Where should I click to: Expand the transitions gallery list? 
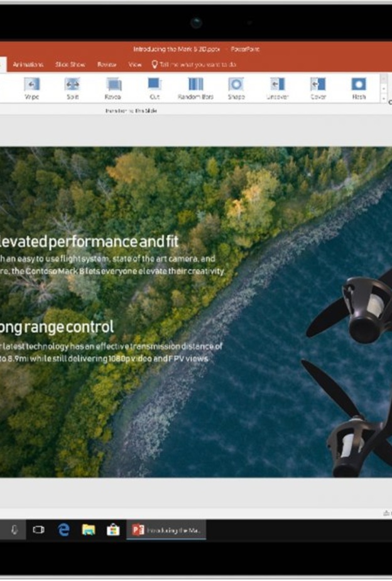coord(384,99)
